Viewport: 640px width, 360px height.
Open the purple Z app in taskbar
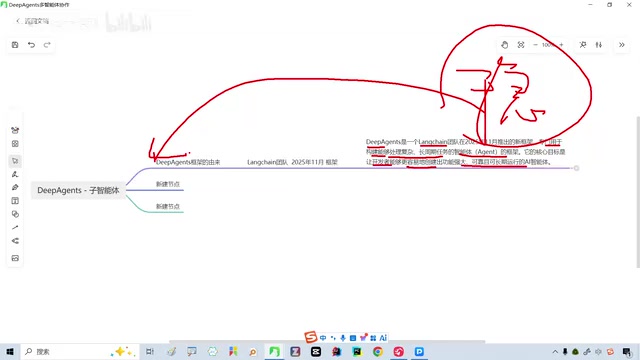pyautogui.click(x=295, y=351)
